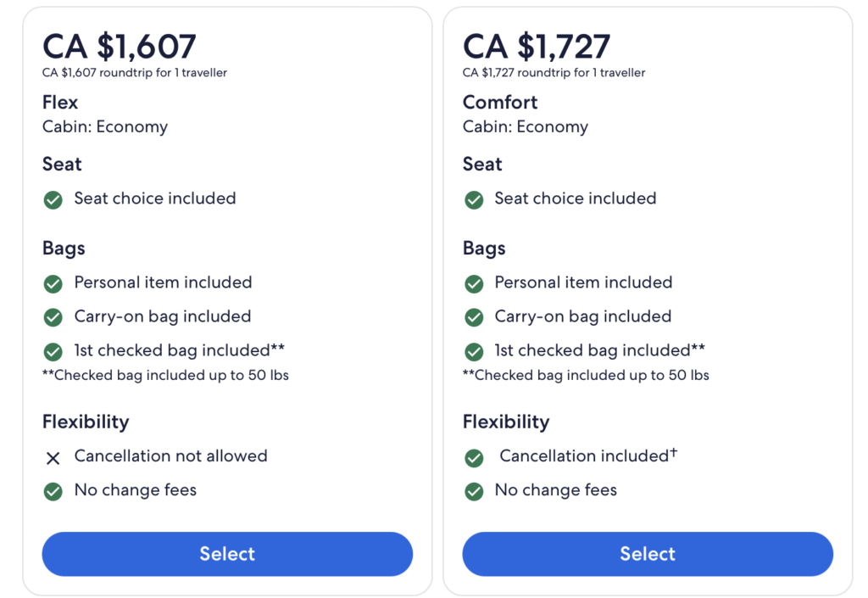Image resolution: width=868 pixels, height=598 pixels.
Task: Click the CA $1,727 price heading
Action: pos(537,46)
